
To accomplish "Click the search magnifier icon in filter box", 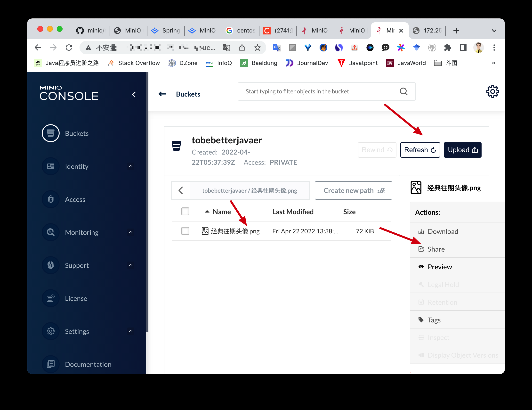I will 403,91.
